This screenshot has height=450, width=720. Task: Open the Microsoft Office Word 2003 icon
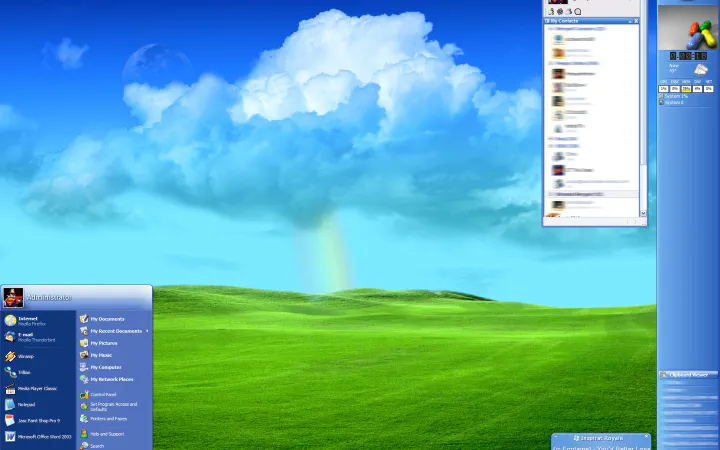click(x=10, y=436)
